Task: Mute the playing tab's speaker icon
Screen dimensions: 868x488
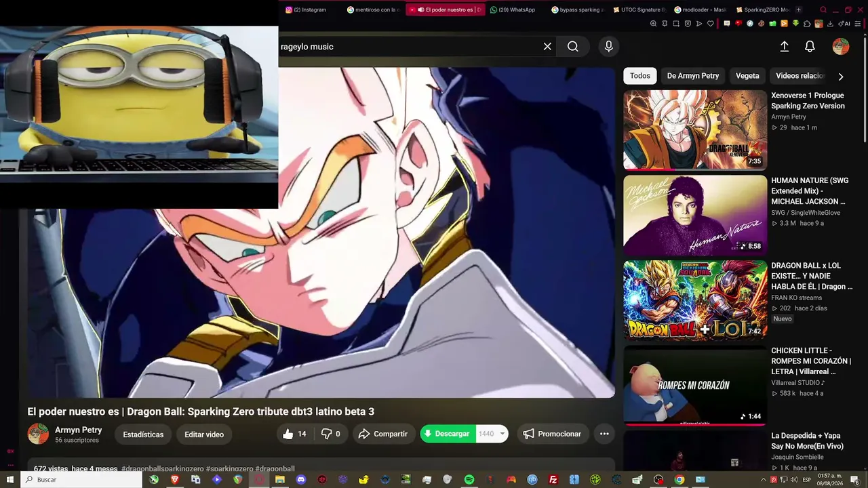Action: (x=421, y=9)
